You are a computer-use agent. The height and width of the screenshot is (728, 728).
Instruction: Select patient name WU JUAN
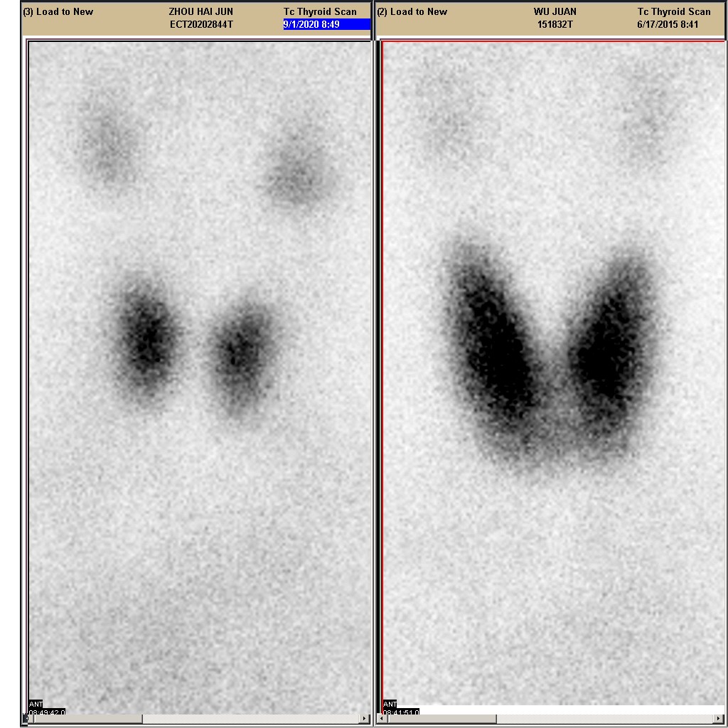tap(555, 11)
